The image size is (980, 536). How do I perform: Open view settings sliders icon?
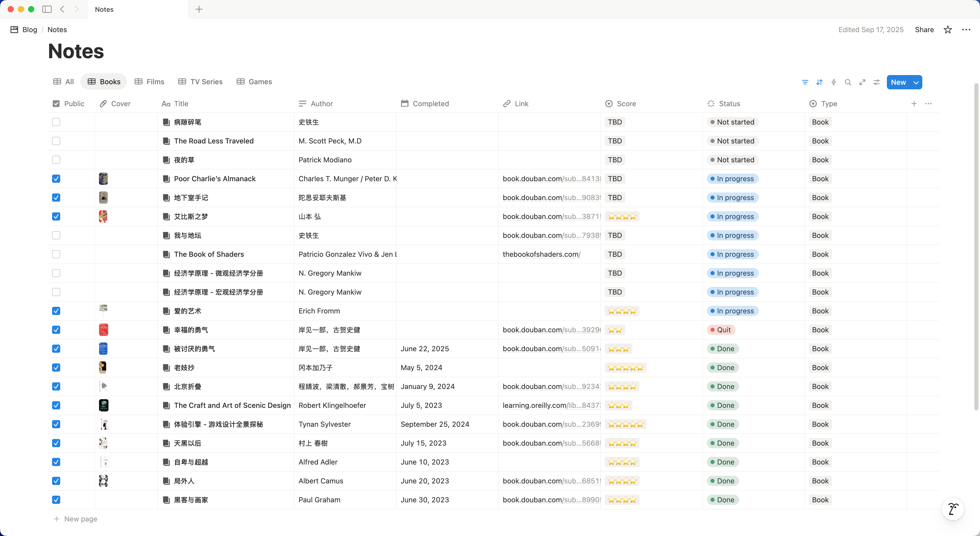pos(877,82)
